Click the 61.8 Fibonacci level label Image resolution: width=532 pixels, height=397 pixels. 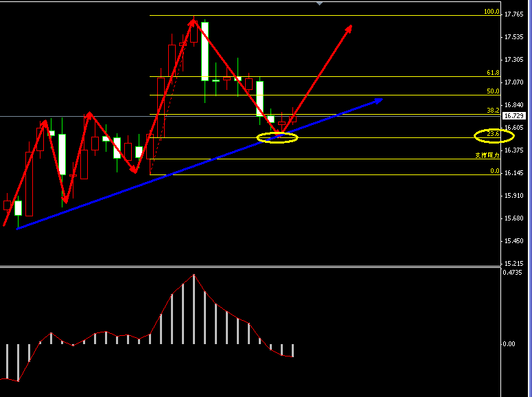[492, 73]
